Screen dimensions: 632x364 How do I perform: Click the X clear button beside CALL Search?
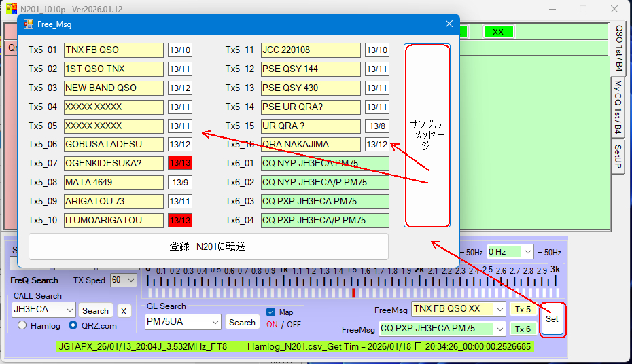tap(124, 311)
